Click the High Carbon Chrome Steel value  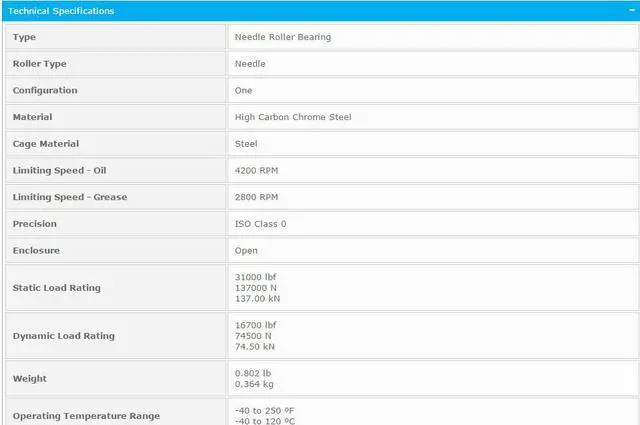tap(293, 117)
